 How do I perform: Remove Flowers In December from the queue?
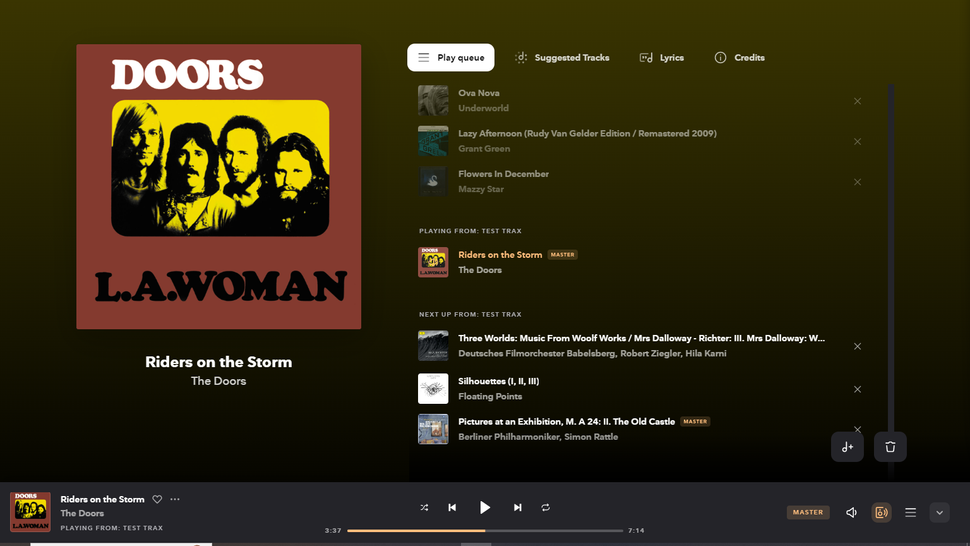pyautogui.click(x=857, y=182)
